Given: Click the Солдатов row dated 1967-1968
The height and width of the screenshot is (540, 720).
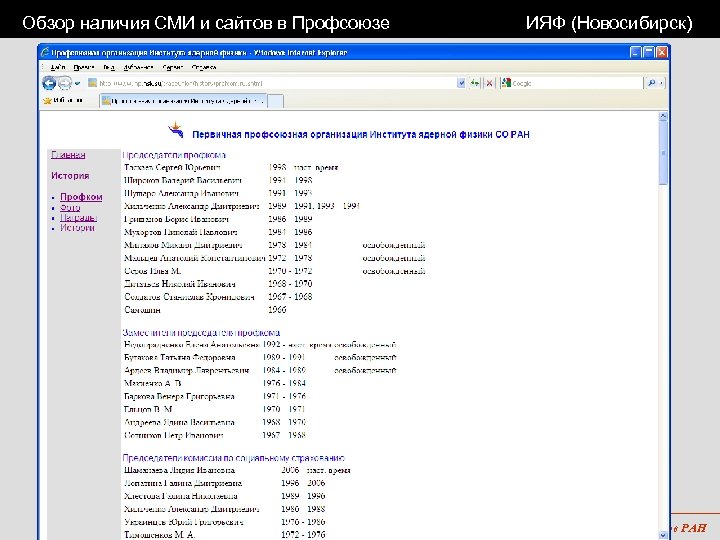Looking at the screenshot, I should 218,297.
